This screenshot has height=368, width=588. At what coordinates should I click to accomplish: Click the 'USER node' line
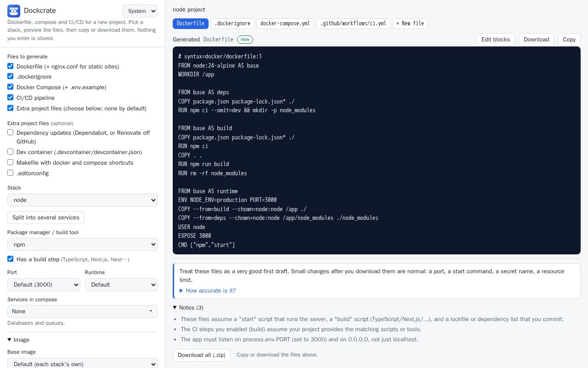pyautogui.click(x=192, y=227)
